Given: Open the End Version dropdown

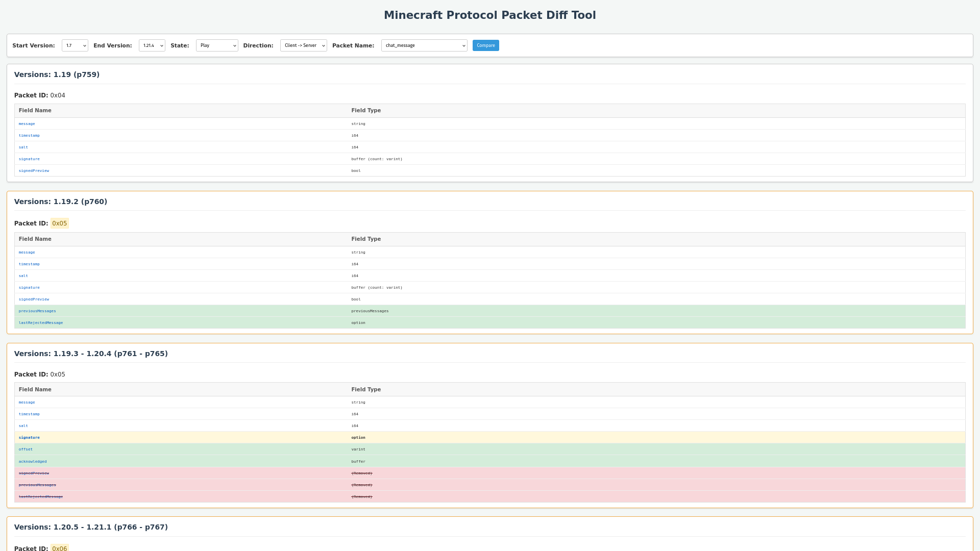Looking at the screenshot, I should (x=152, y=45).
